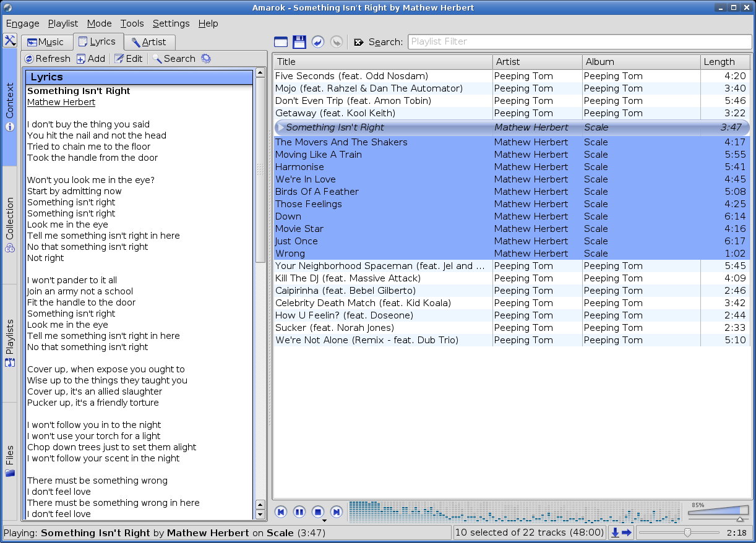Click the lyrics Search button
Viewport: 756px width, 543px height.
point(174,59)
